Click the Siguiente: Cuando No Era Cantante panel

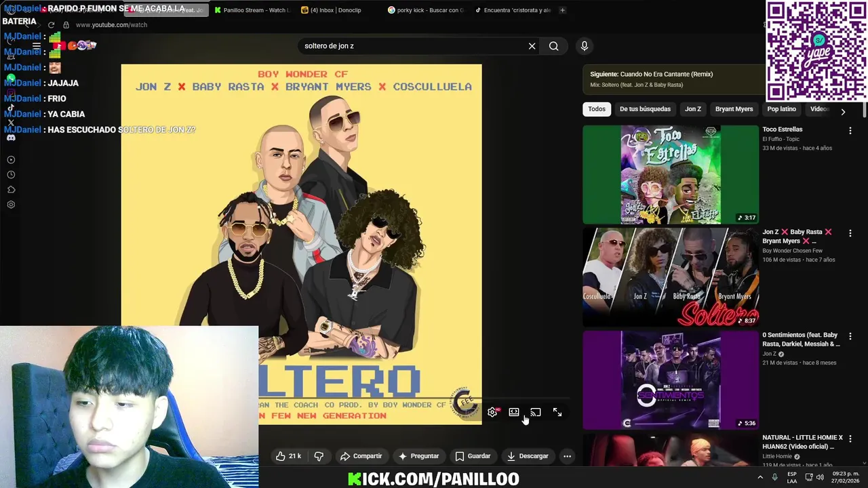coord(673,79)
